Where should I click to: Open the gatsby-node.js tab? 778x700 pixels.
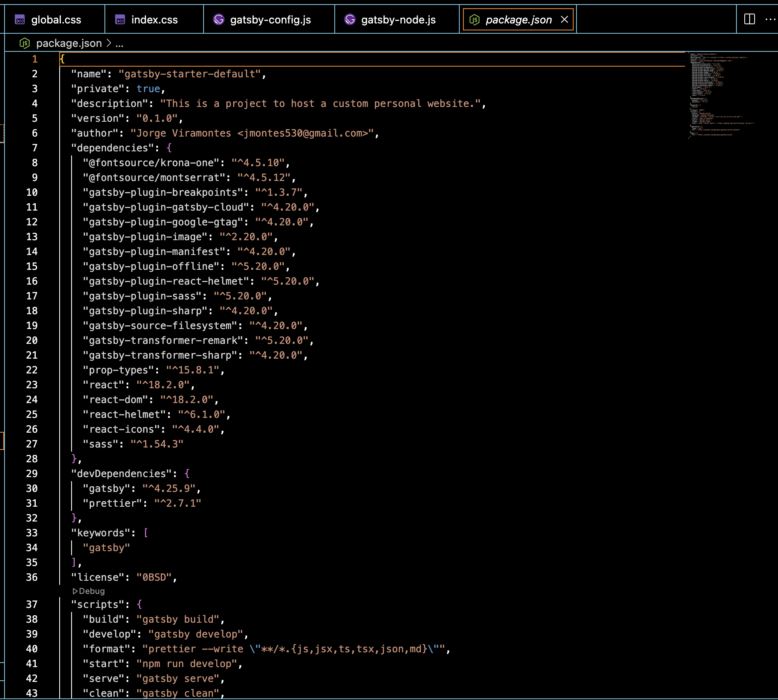pyautogui.click(x=397, y=19)
